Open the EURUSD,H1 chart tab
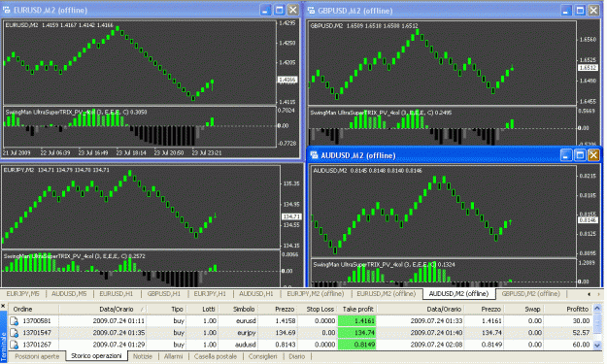The image size is (607, 364). (x=117, y=294)
